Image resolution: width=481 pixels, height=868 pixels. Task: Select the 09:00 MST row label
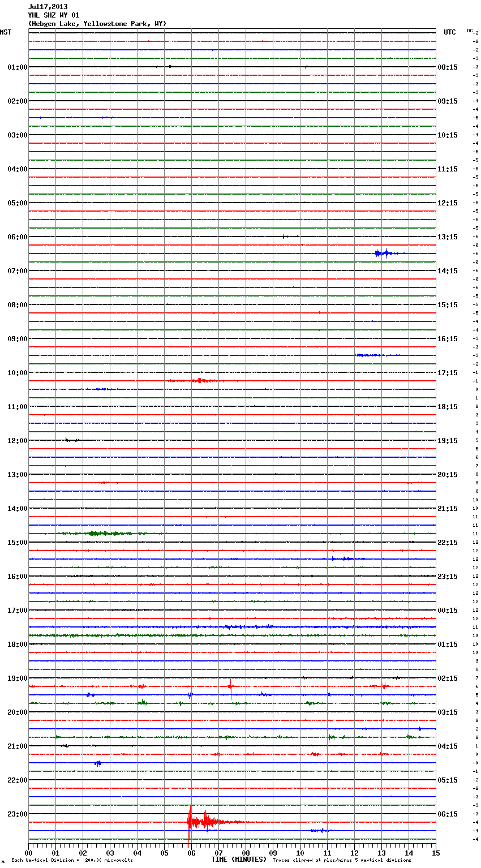18,339
